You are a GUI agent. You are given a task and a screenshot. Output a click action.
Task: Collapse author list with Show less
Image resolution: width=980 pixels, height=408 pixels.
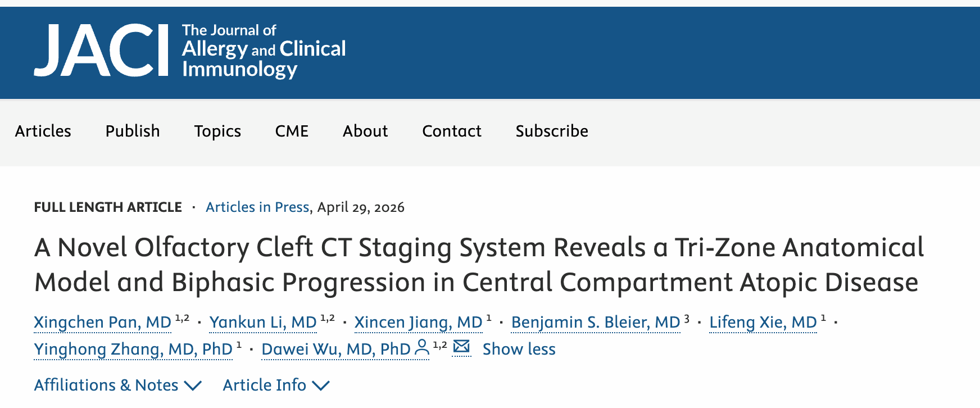(519, 349)
